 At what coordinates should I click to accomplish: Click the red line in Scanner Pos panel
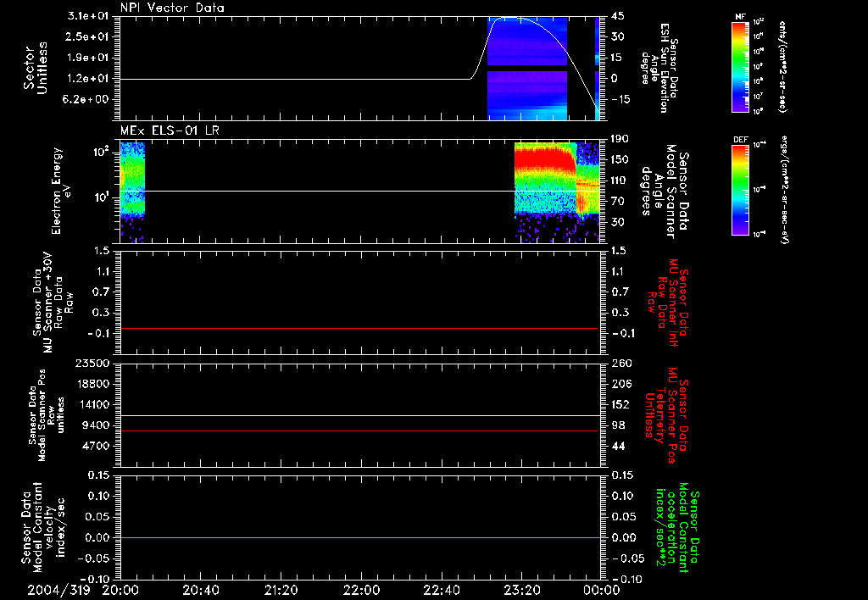point(359,431)
